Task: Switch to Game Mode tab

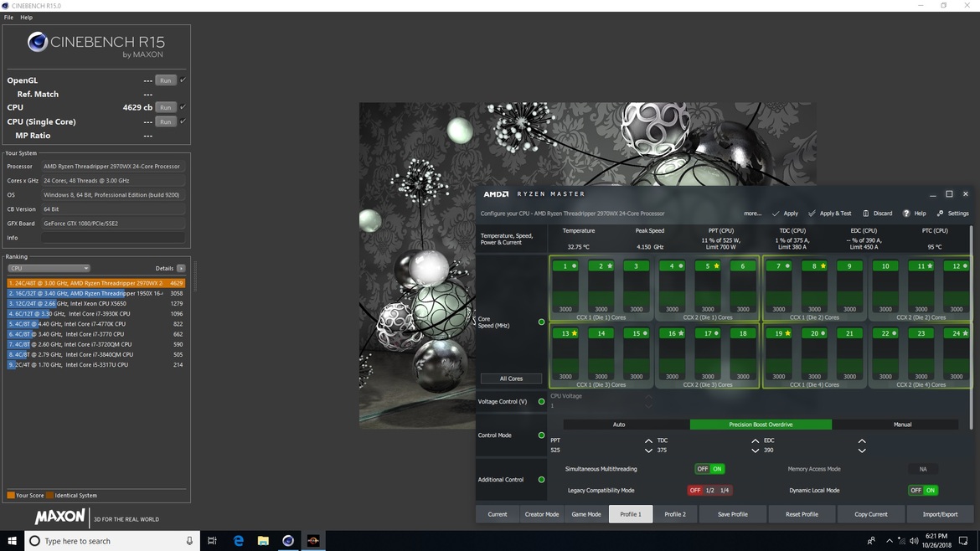Action: click(586, 514)
